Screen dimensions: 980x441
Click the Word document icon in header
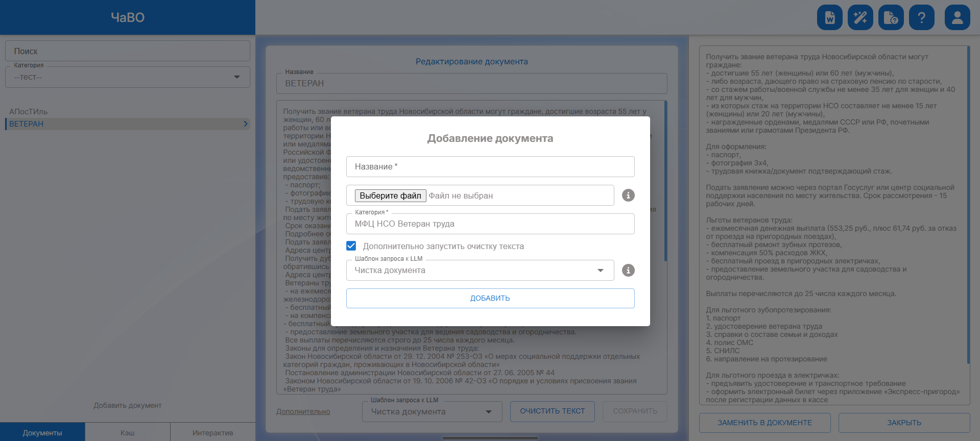tap(830, 18)
